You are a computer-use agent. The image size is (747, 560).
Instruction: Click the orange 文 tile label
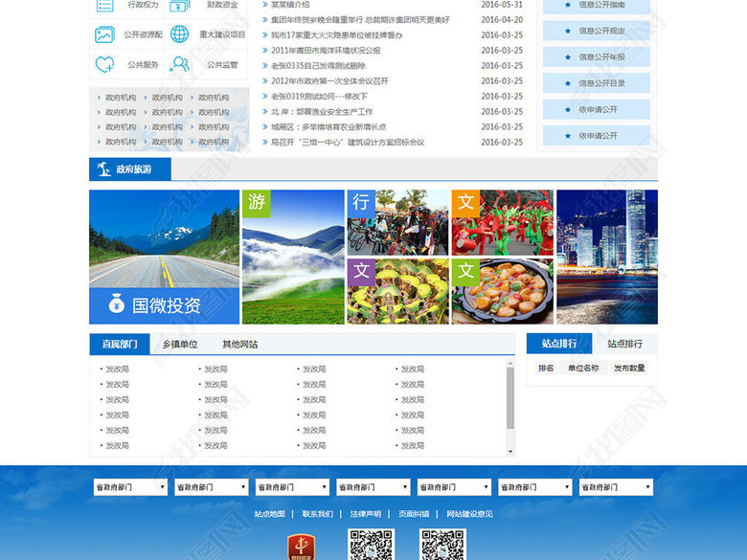tap(465, 203)
